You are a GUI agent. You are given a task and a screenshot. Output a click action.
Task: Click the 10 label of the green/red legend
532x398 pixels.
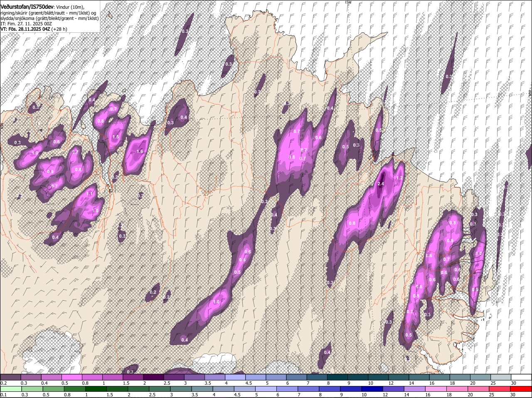[x=364, y=395]
